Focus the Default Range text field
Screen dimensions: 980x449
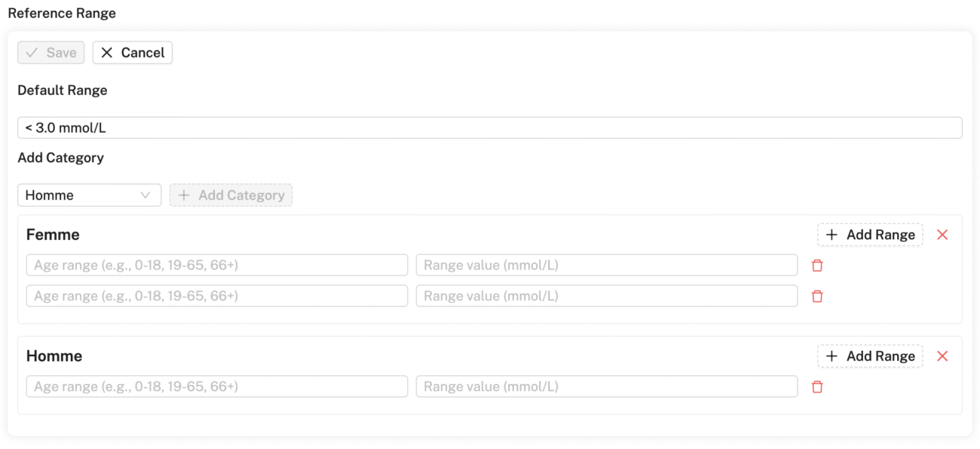[490, 128]
